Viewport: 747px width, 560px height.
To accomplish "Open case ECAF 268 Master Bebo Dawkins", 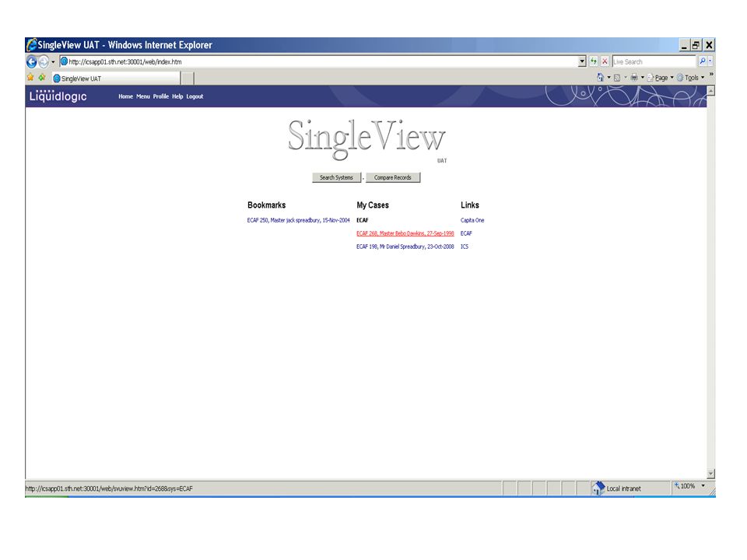I will [405, 233].
